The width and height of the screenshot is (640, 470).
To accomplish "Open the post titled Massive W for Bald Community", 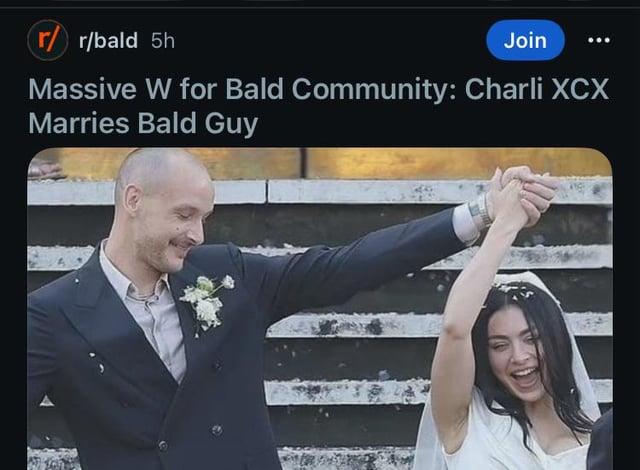I will click(x=318, y=105).
